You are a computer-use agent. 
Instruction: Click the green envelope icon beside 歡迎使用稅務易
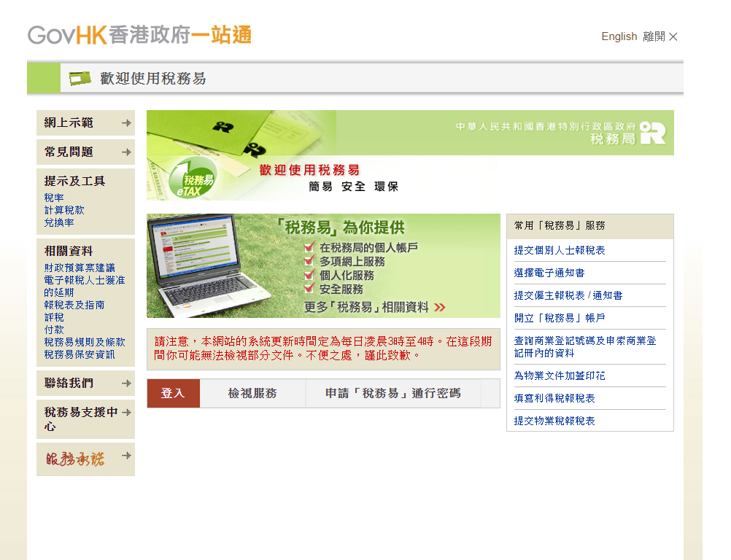point(80,78)
